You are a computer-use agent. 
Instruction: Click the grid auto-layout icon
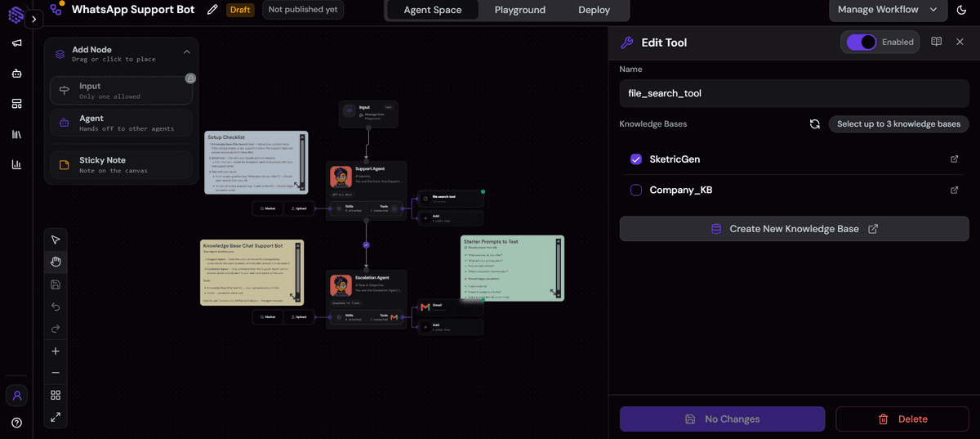[56, 395]
